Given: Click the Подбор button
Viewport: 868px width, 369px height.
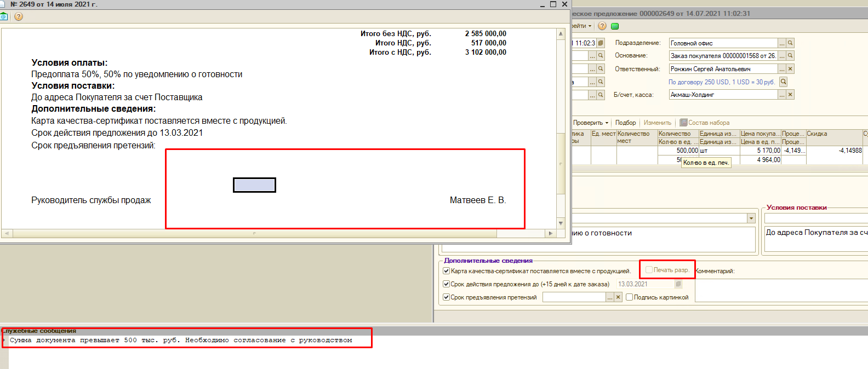Looking at the screenshot, I should [x=625, y=123].
